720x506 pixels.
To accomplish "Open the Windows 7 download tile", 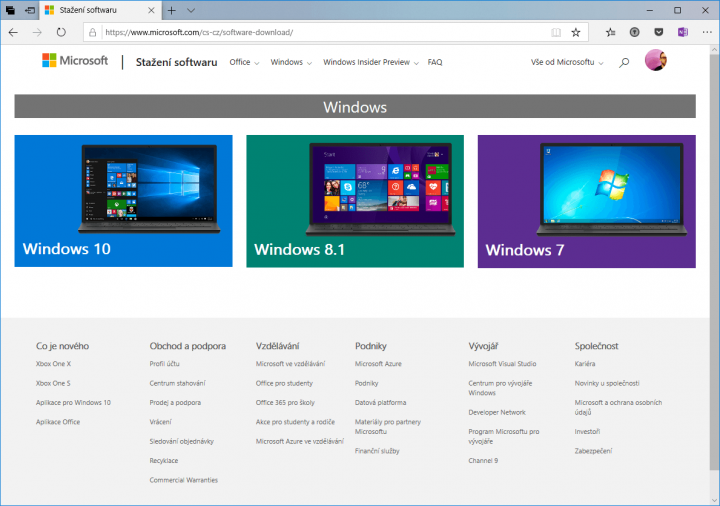I will click(x=587, y=201).
